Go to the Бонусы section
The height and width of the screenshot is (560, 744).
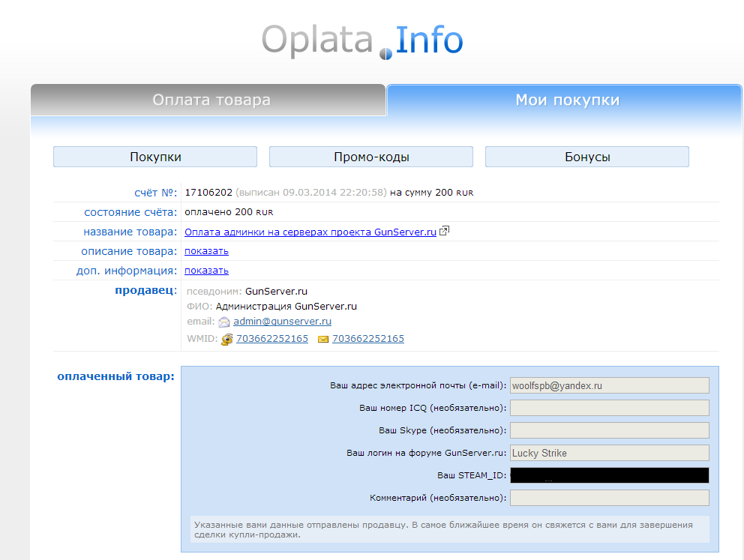pos(587,157)
